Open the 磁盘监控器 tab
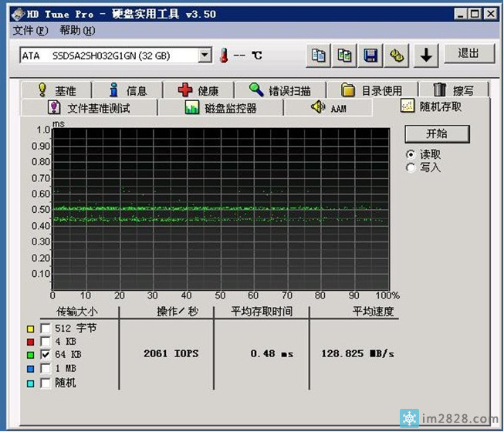504x432 pixels. tap(221, 108)
